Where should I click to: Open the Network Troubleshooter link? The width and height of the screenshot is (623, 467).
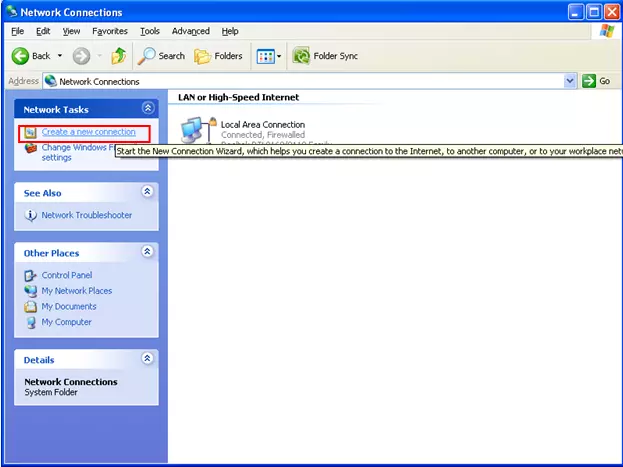tap(87, 215)
